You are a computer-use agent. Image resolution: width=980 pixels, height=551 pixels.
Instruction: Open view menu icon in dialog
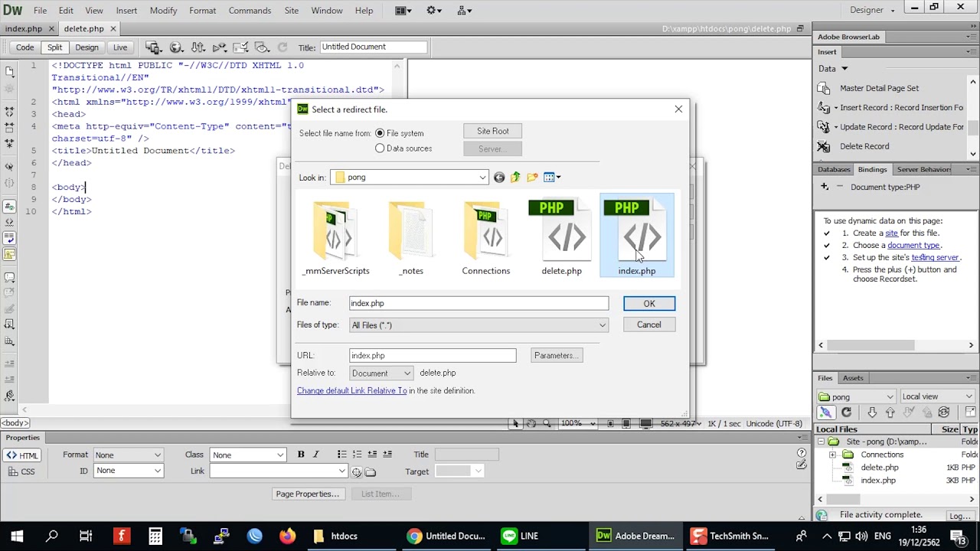(x=552, y=178)
